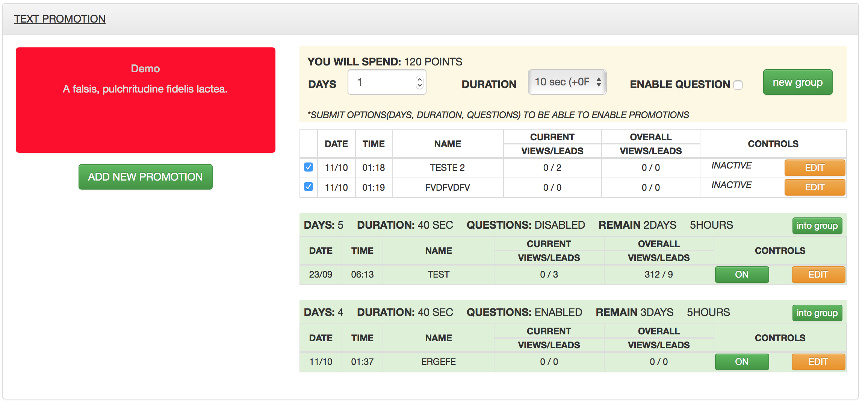The height and width of the screenshot is (410, 868).
Task: Toggle the ON button for ERGEFE
Action: click(x=742, y=362)
